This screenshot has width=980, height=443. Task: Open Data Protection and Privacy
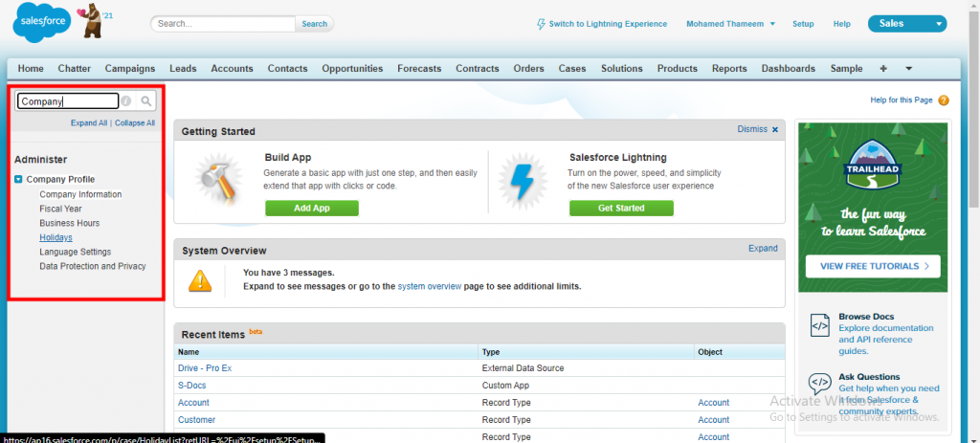tap(93, 266)
